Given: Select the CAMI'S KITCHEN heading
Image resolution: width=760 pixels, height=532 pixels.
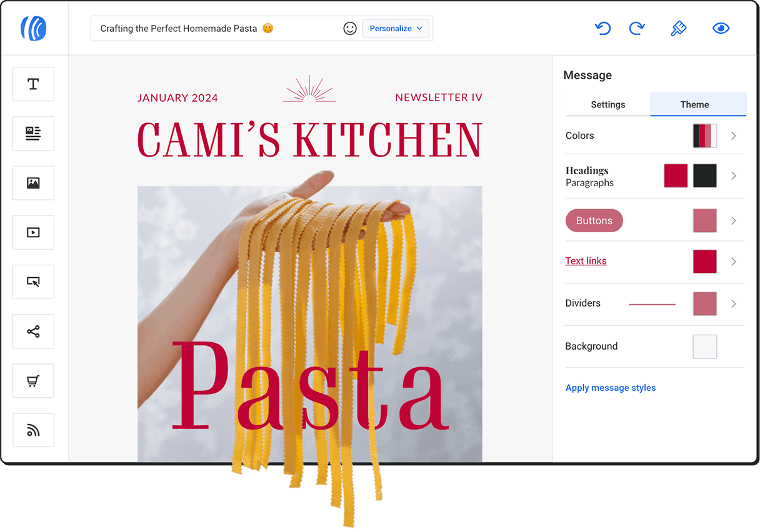Looking at the screenshot, I should click(310, 139).
